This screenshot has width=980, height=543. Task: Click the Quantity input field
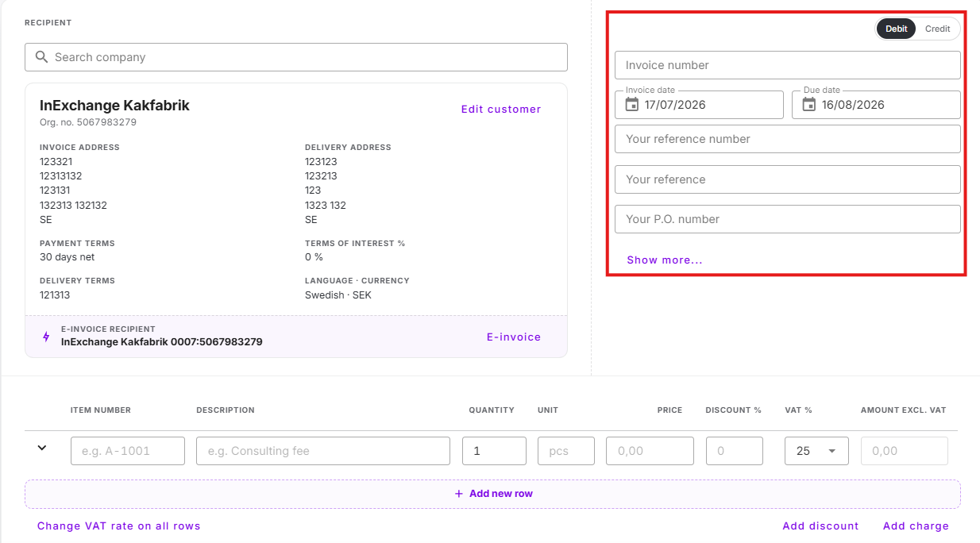click(x=494, y=451)
